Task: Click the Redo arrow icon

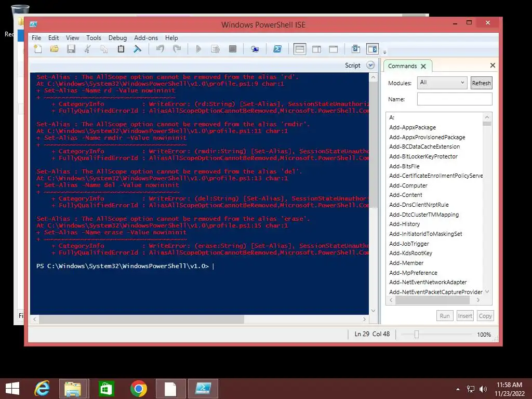Action: click(x=177, y=49)
